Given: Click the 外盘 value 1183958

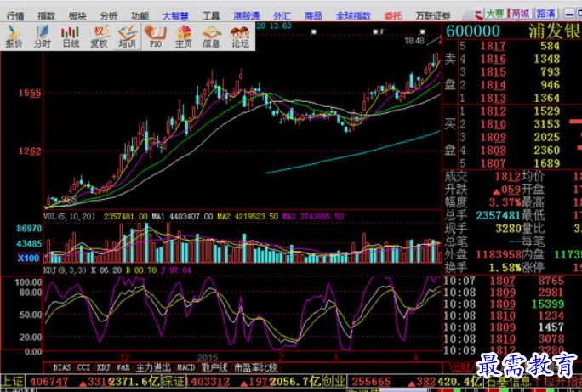Looking at the screenshot, I should tap(499, 254).
